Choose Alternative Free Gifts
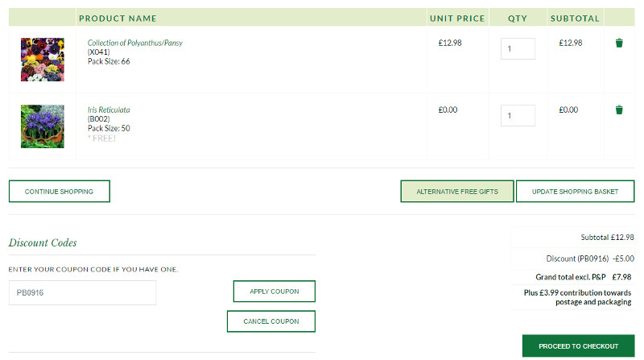 456,192
